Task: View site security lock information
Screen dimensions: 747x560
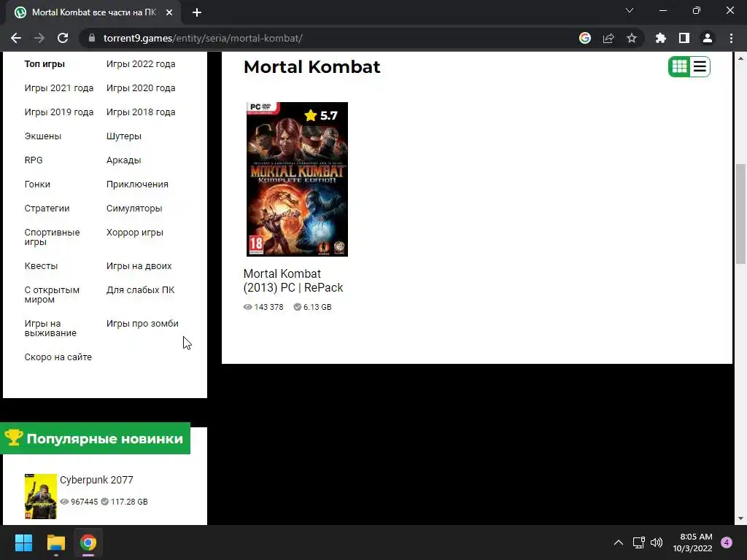Action: pos(92,38)
